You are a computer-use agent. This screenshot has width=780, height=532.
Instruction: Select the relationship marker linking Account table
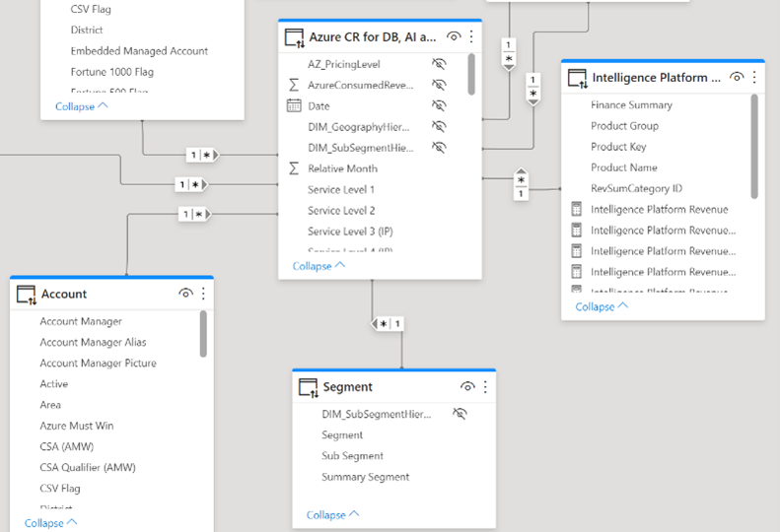pyautogui.click(x=195, y=215)
